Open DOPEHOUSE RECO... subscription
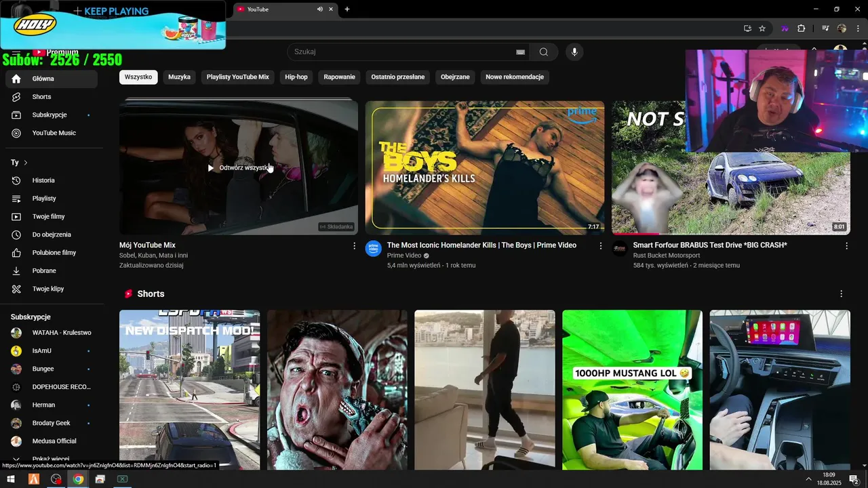This screenshot has width=868, height=488. [52, 387]
